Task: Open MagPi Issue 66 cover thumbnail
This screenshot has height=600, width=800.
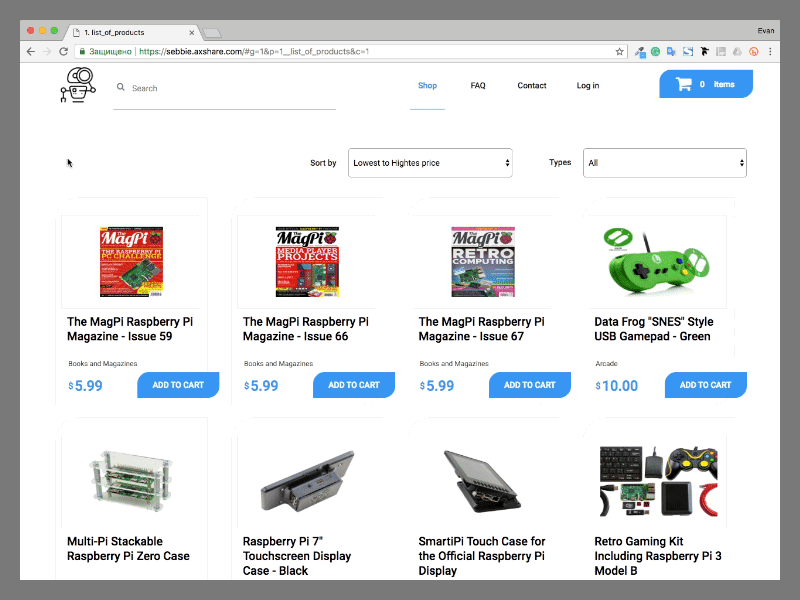Action: pos(307,262)
